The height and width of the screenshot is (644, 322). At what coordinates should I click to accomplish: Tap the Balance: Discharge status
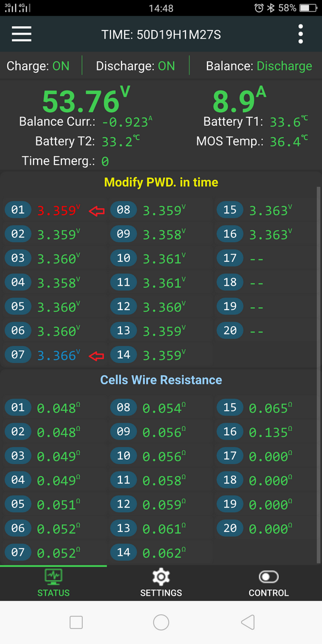click(259, 66)
